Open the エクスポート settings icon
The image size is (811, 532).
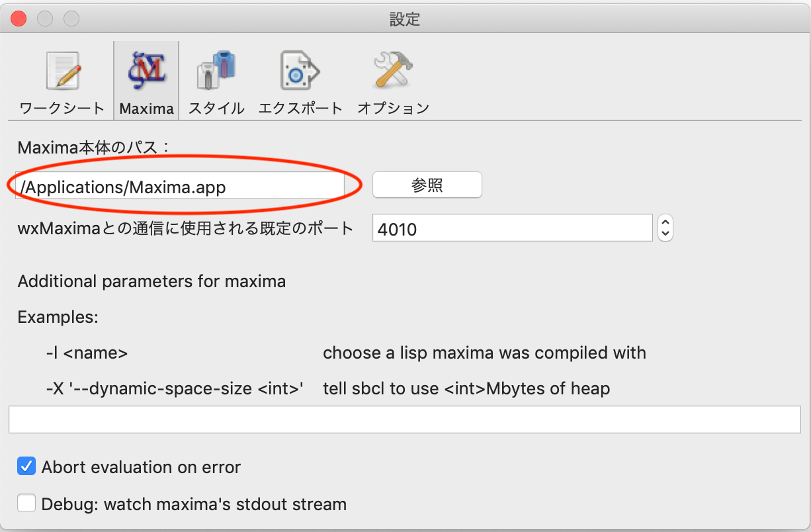coord(300,71)
